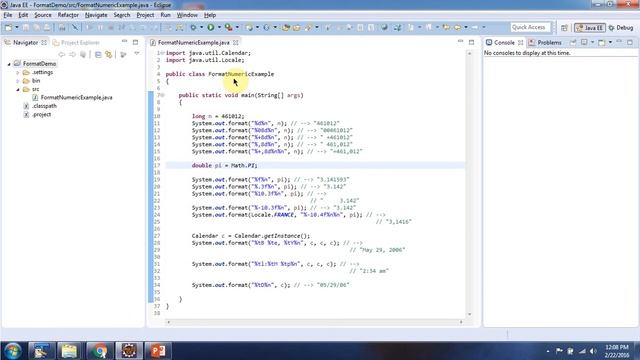Toggle Navigator's Link with Editor

click(x=109, y=54)
